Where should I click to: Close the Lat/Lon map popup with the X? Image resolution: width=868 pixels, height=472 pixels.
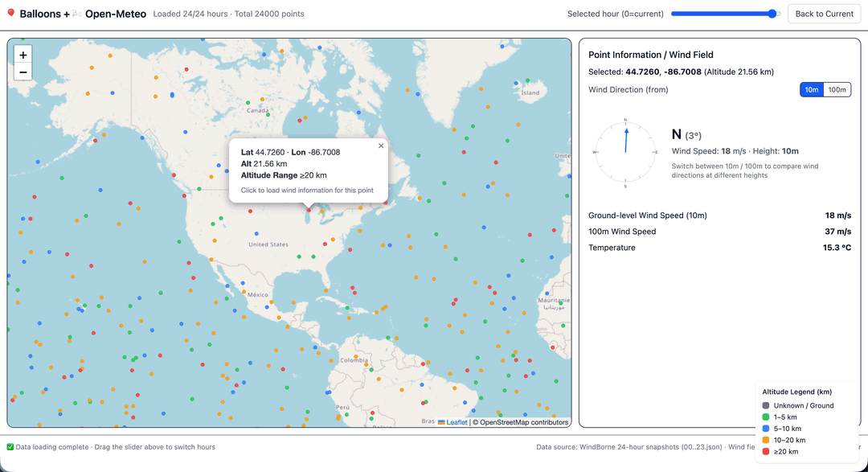380,146
